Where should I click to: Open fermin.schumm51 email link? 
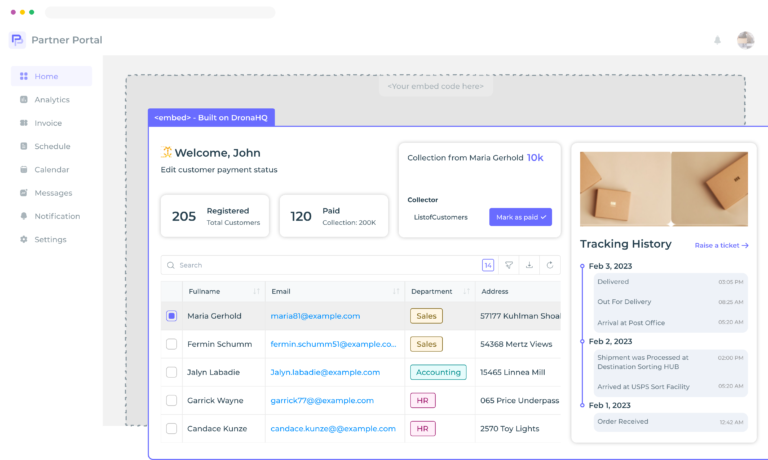pyautogui.click(x=333, y=344)
